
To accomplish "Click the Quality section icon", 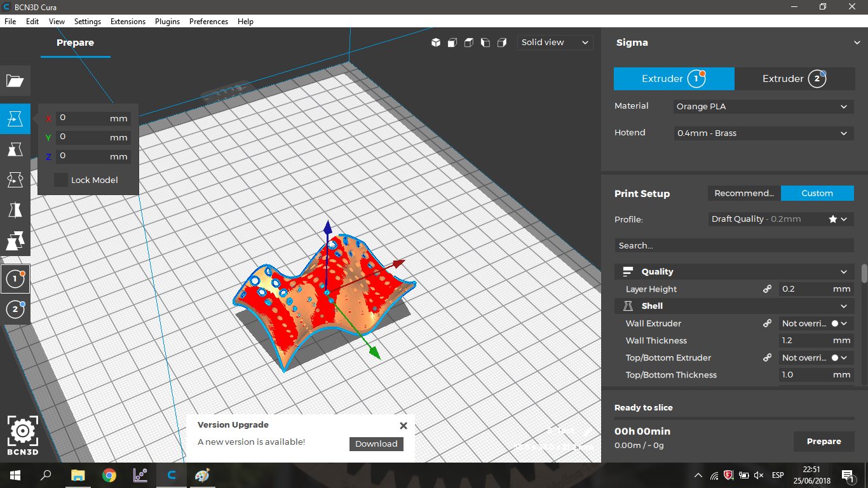I will tap(628, 271).
